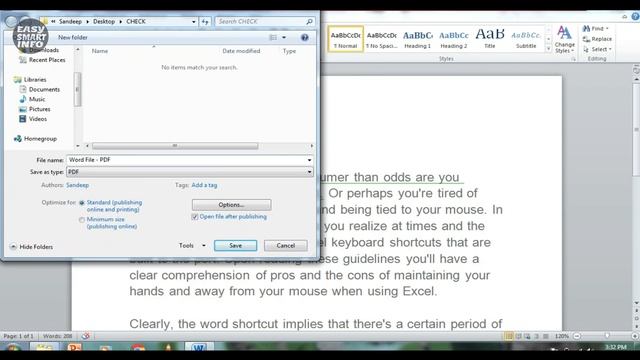Switch to Draft view icon
The image size is (640, 360).
point(546,336)
